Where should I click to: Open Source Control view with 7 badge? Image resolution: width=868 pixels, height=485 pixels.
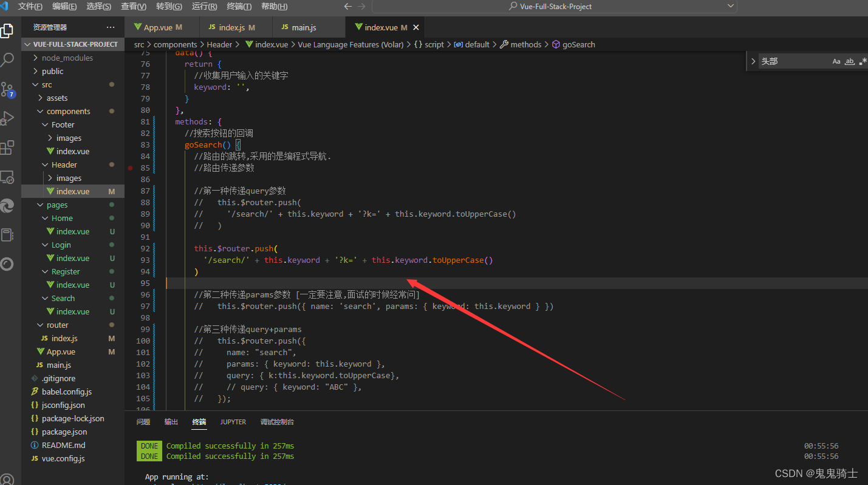[7, 89]
